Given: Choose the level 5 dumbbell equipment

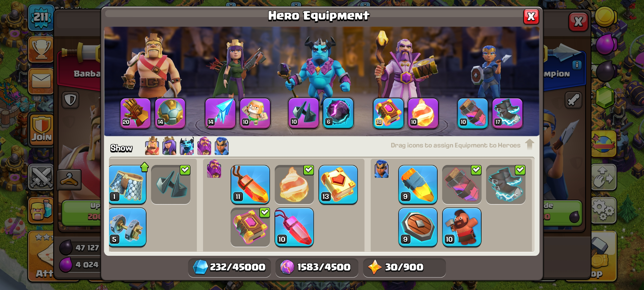Looking at the screenshot, I should click(128, 227).
